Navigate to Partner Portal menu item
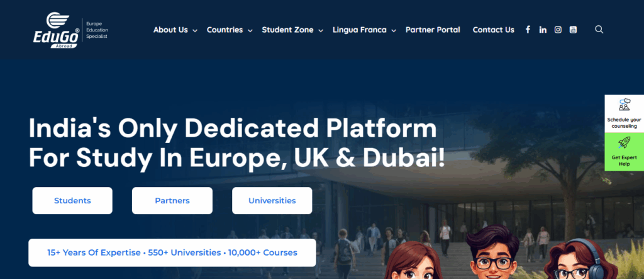Image resolution: width=644 pixels, height=279 pixels. pos(433,30)
